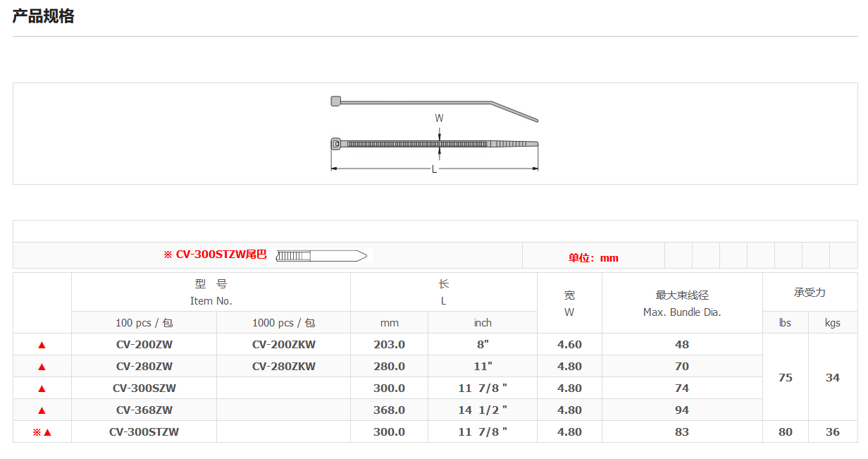Click the cable tie top-view diagram

434,144
